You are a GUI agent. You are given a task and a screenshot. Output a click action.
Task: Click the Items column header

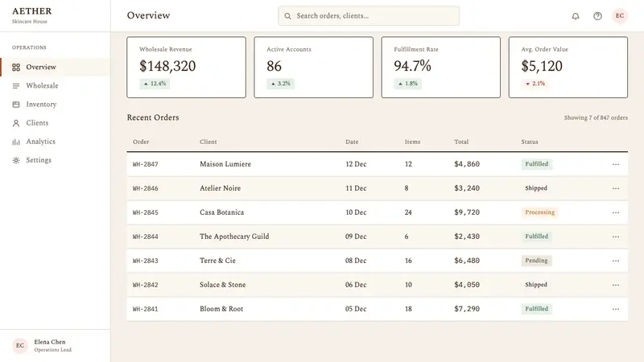(x=412, y=142)
